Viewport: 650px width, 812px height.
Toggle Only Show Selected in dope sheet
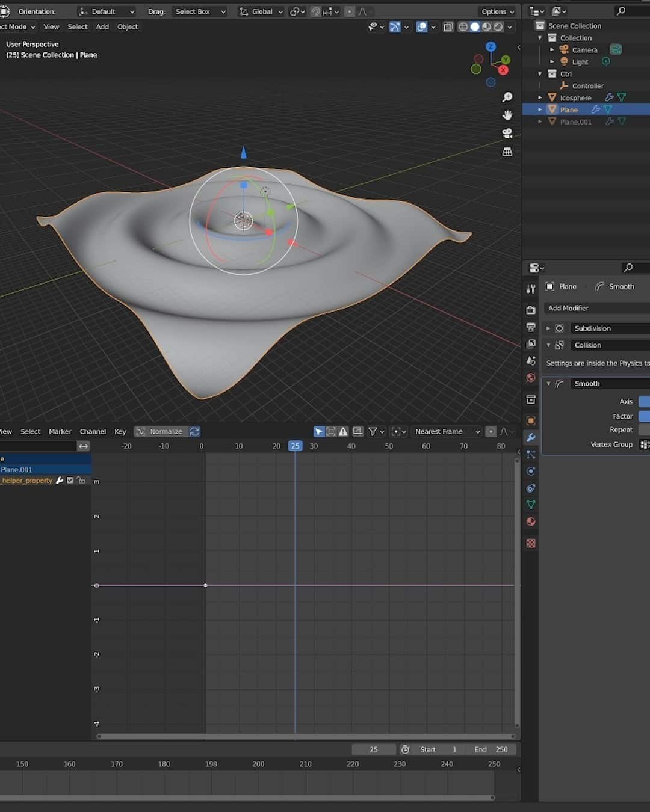coord(318,431)
